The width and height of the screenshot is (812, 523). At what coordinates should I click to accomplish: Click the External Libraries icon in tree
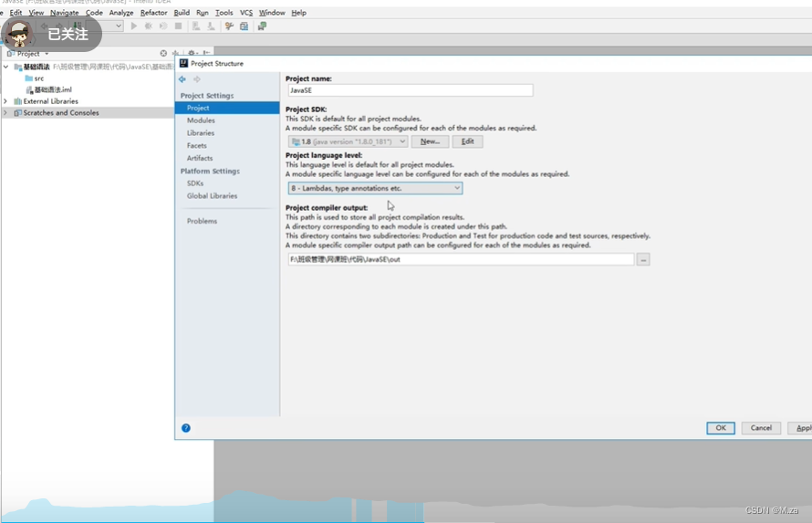tap(17, 101)
